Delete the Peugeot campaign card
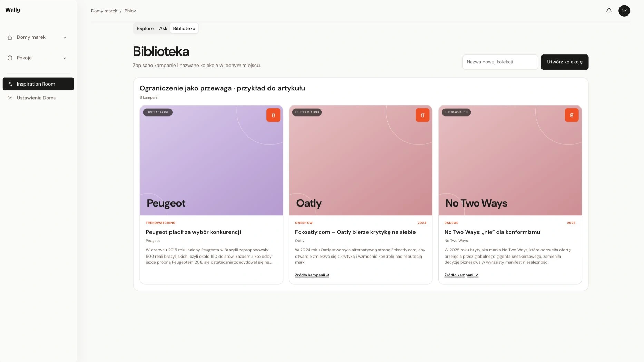 tap(273, 115)
